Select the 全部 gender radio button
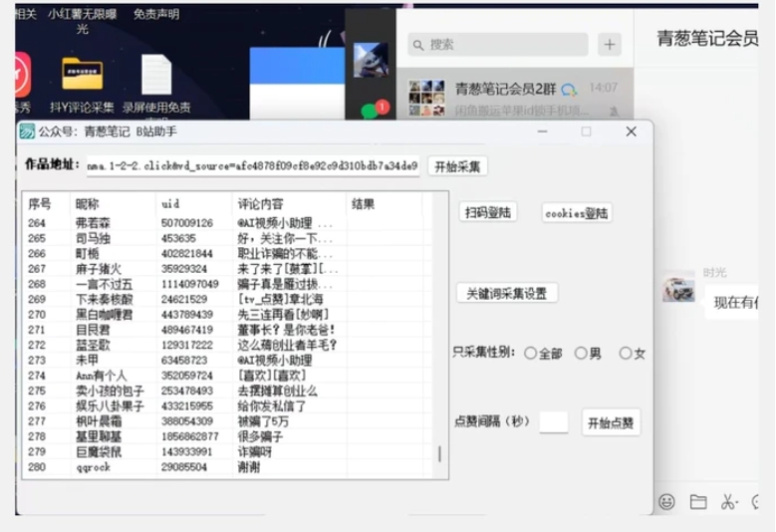Image resolution: width=776 pixels, height=532 pixels. tap(530, 354)
